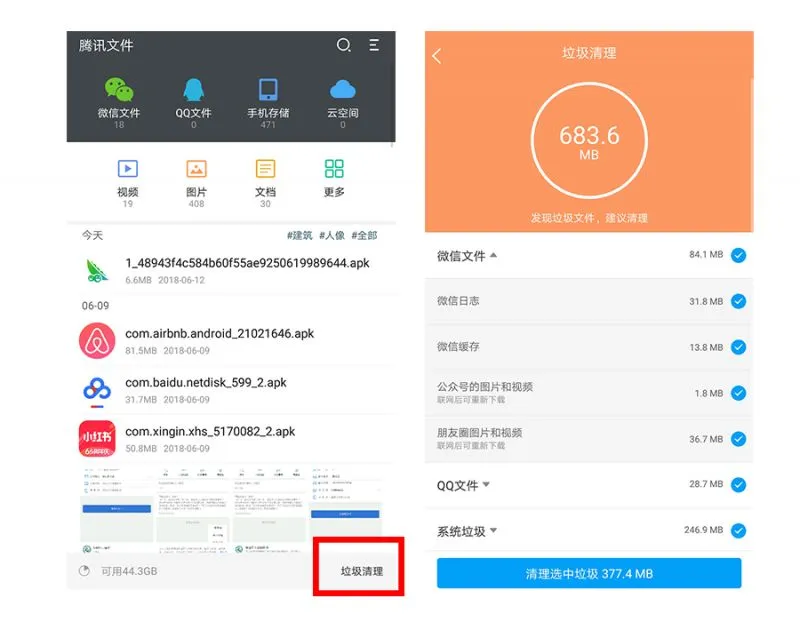Uncheck the 系统垃圾 246.9 MB checkbox
The image size is (800, 622).
coord(738,531)
